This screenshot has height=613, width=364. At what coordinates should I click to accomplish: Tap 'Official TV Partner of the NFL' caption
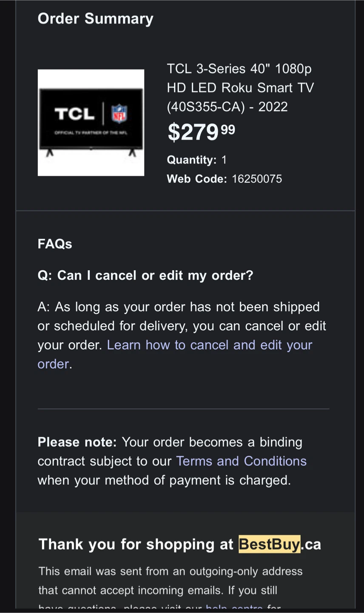point(91,133)
